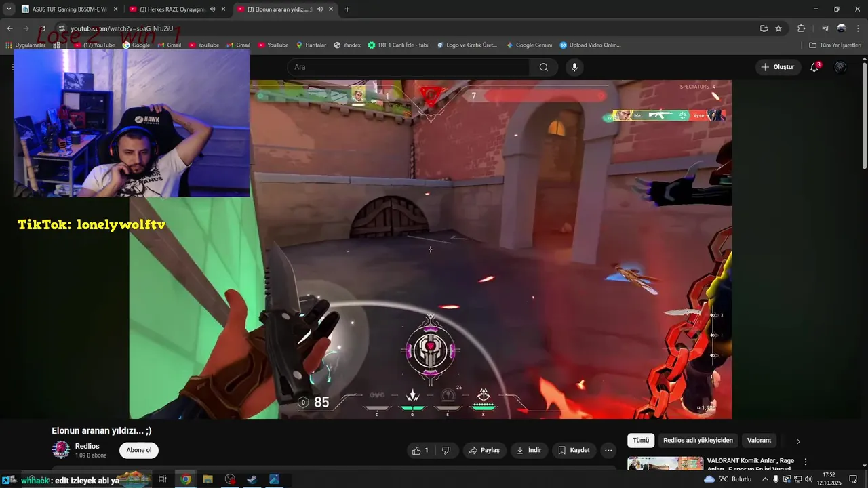868x488 pixels.
Task: Select Redlios adlı yükleyiciden chip
Action: (698, 441)
